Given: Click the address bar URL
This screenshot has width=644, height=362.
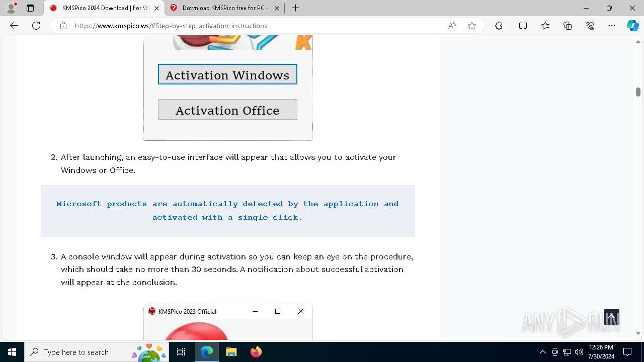Looking at the screenshot, I should pos(171,26).
